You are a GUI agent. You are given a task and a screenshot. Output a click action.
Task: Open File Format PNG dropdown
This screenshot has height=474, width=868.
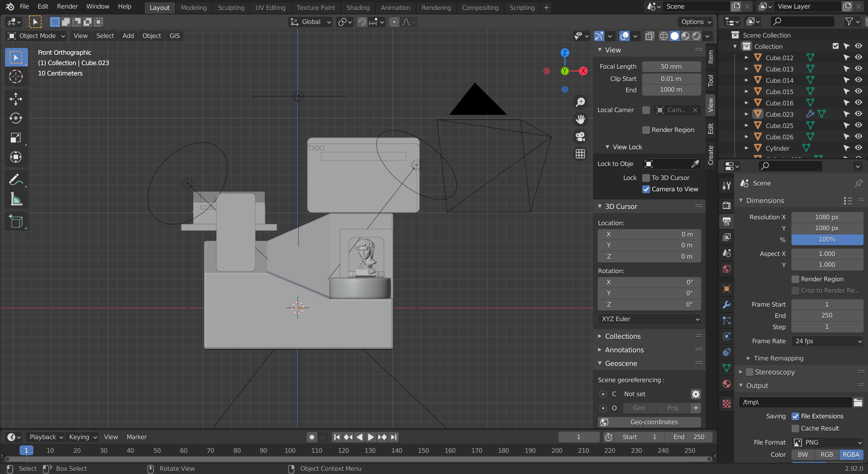pos(827,442)
